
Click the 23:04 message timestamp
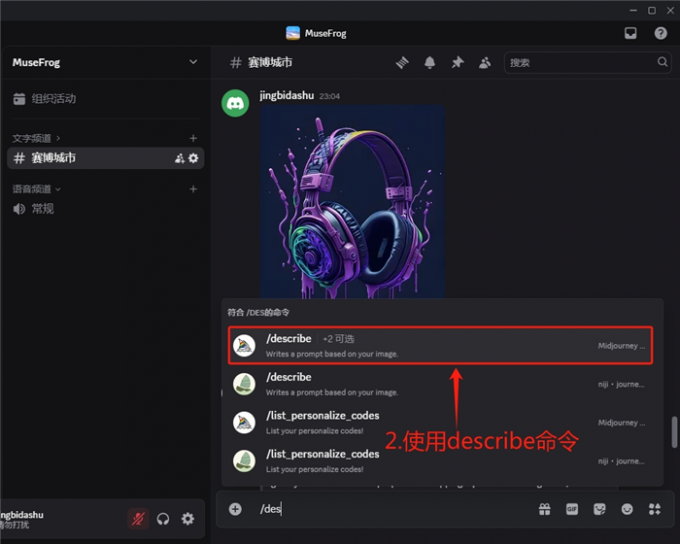(330, 96)
